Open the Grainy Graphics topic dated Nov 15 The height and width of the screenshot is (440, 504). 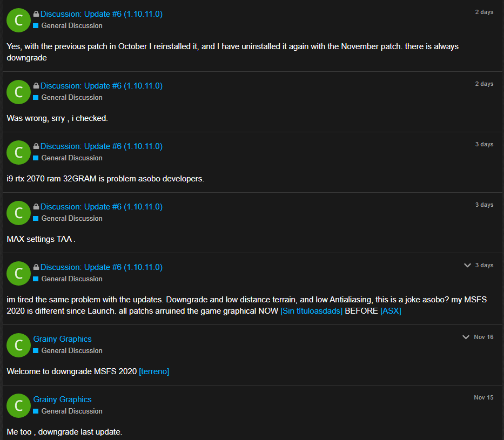[x=62, y=399]
